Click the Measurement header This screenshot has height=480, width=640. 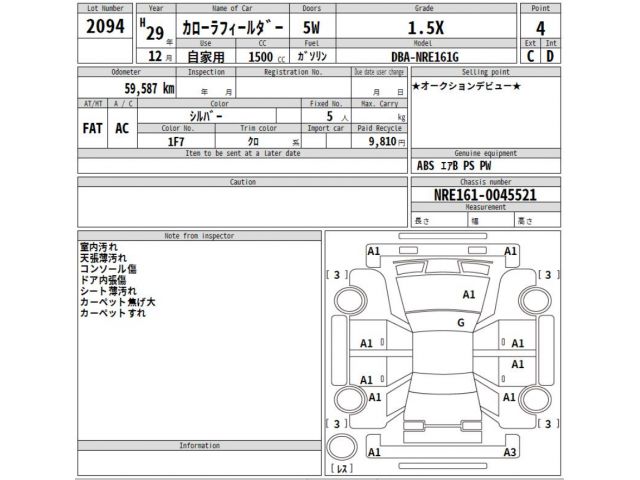[486, 207]
